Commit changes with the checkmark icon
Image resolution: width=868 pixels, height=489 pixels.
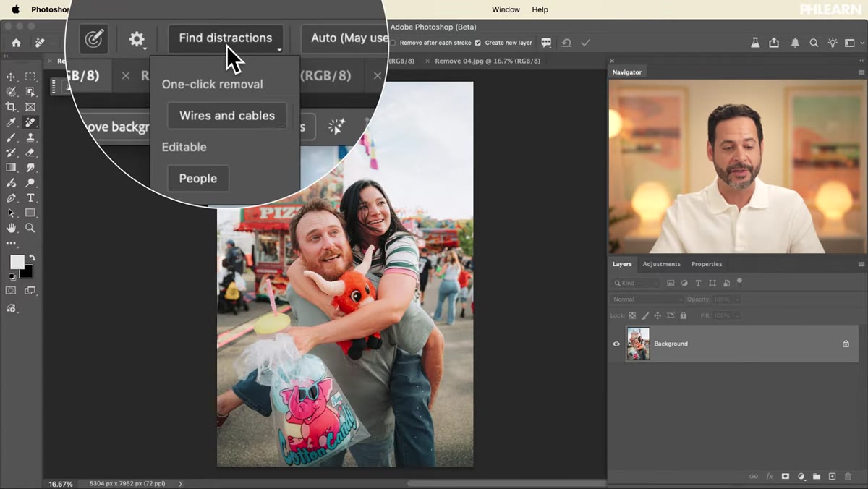tap(585, 43)
